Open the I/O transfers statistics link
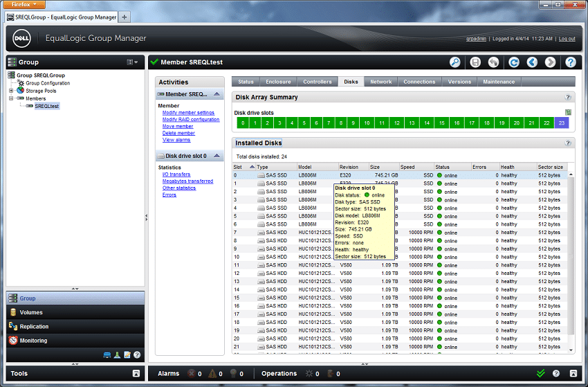This screenshot has width=588, height=387. [x=176, y=174]
